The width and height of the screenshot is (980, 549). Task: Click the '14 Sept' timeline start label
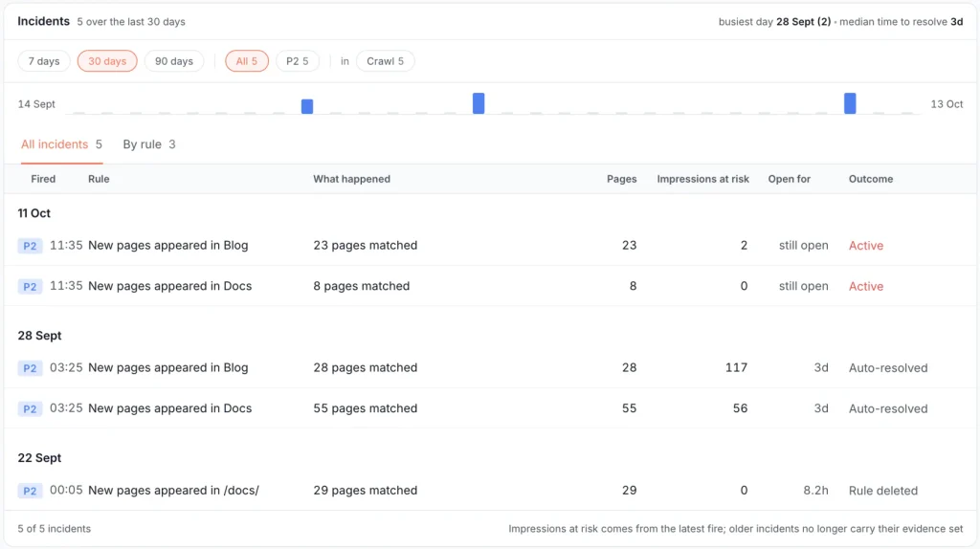[36, 104]
